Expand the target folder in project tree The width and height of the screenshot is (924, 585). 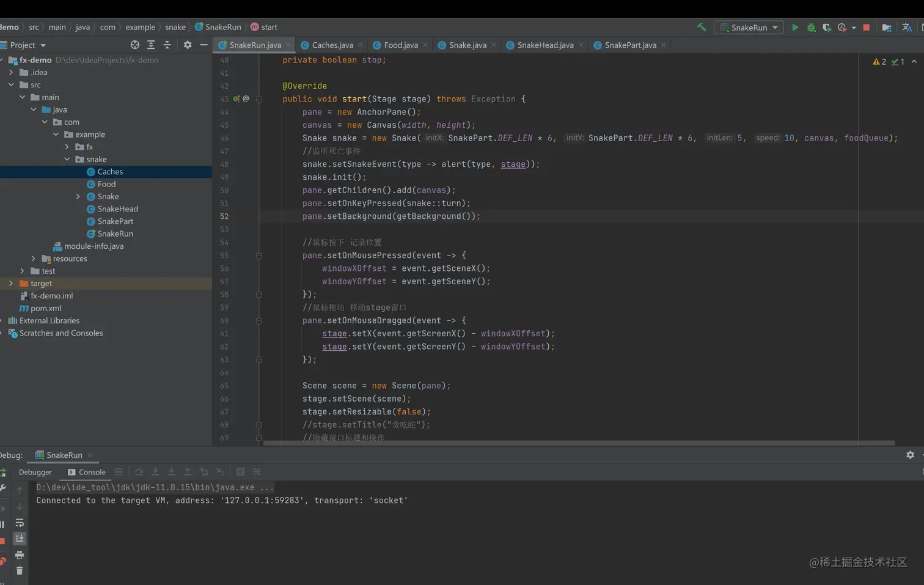tap(11, 284)
